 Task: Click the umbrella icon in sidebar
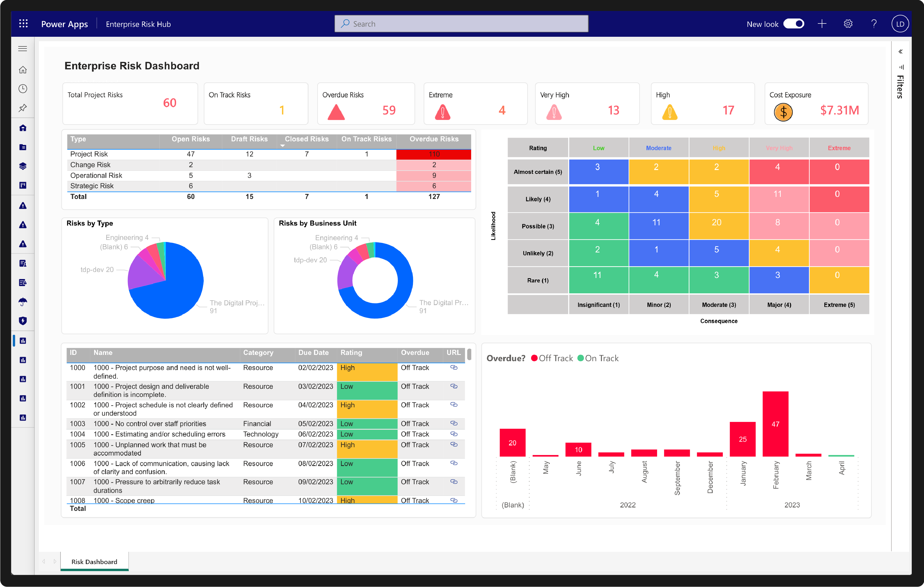(x=23, y=301)
